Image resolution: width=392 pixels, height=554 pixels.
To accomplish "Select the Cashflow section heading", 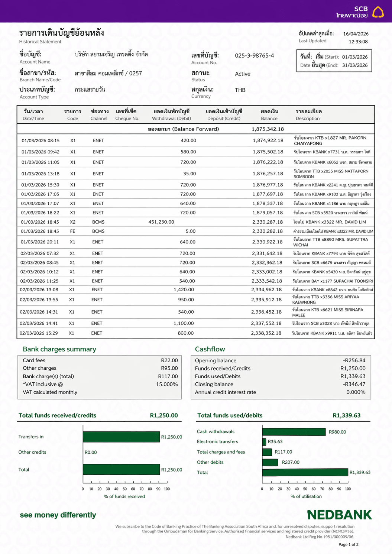I will (x=210, y=349).
